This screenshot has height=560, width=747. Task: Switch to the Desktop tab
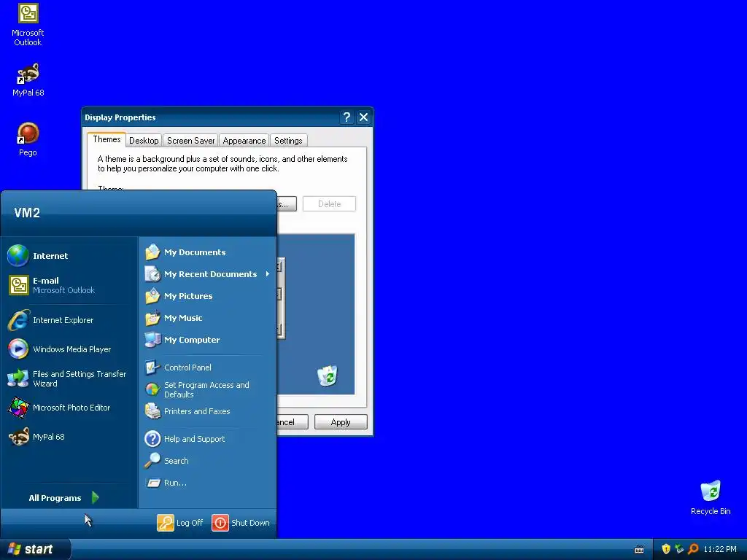pos(144,141)
